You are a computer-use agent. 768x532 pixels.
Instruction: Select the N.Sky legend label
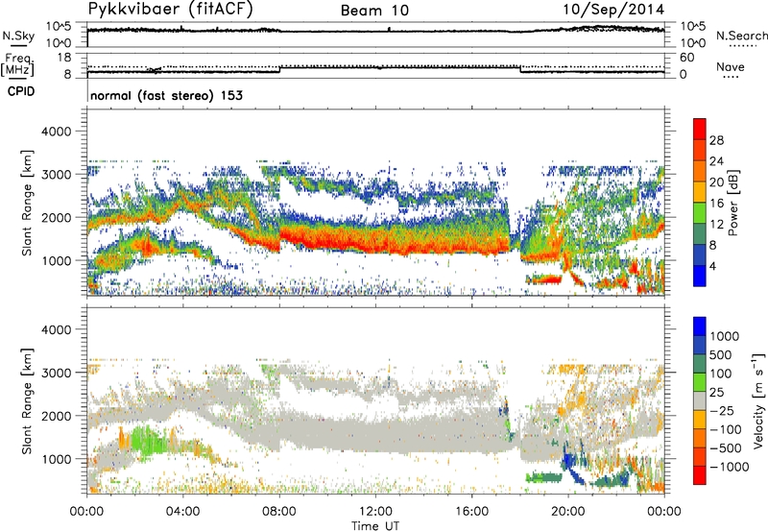click(x=18, y=36)
